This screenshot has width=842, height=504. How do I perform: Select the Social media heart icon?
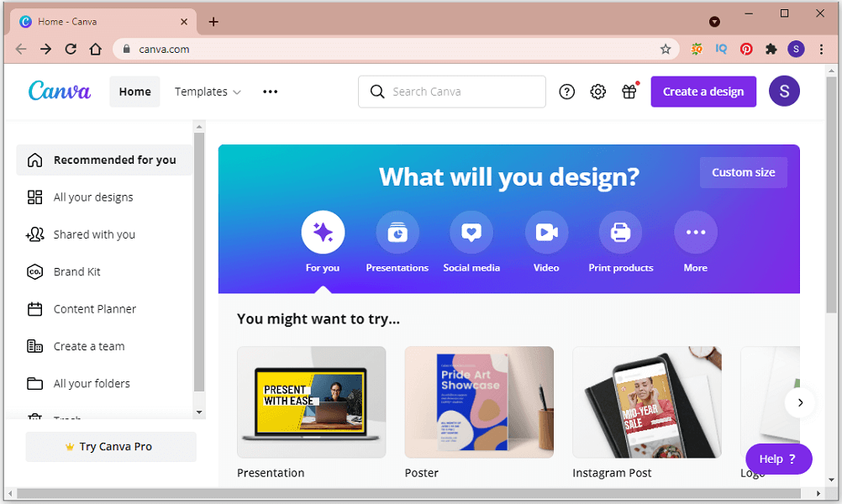pos(471,232)
